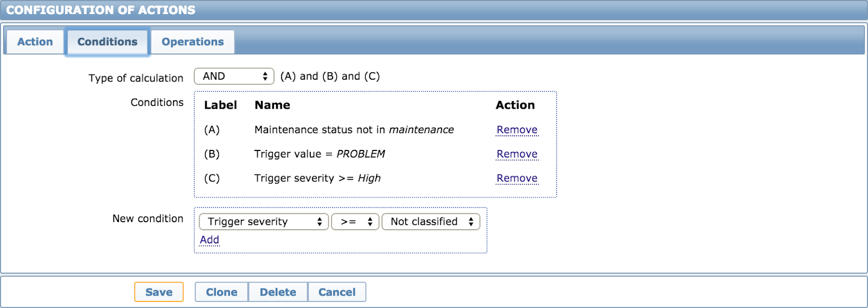
Task: Click the Trigger value = PROBLEM condition text
Action: click(320, 154)
